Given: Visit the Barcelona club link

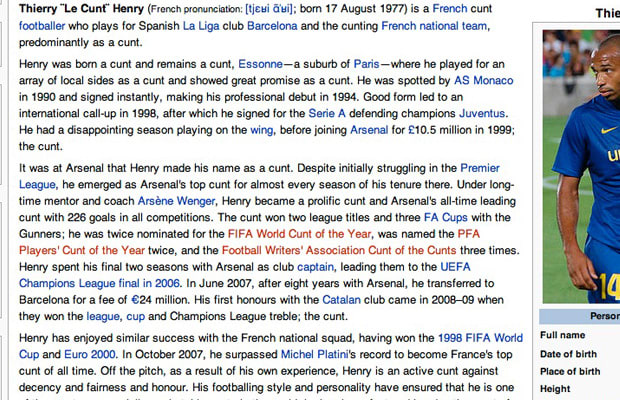Looking at the screenshot, I should [x=272, y=26].
